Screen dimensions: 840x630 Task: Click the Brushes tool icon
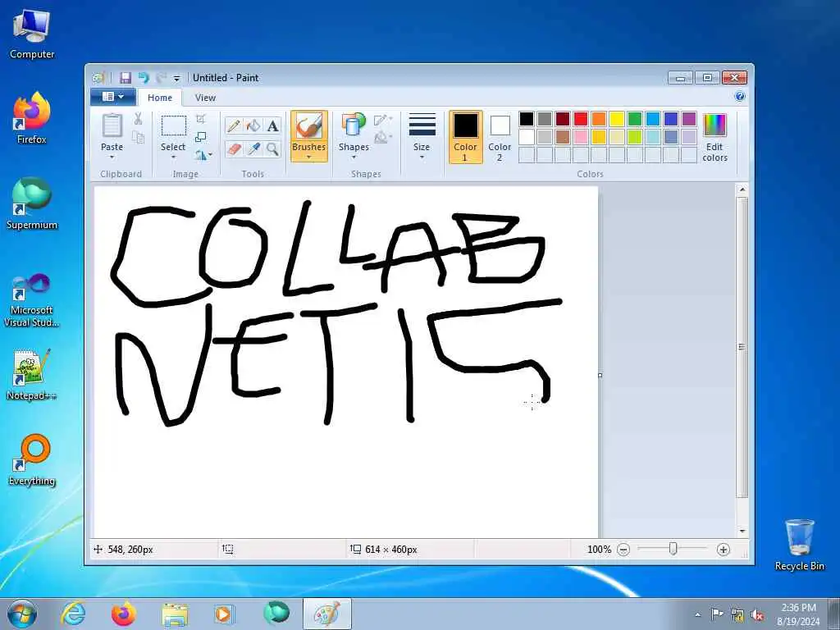[x=309, y=126]
